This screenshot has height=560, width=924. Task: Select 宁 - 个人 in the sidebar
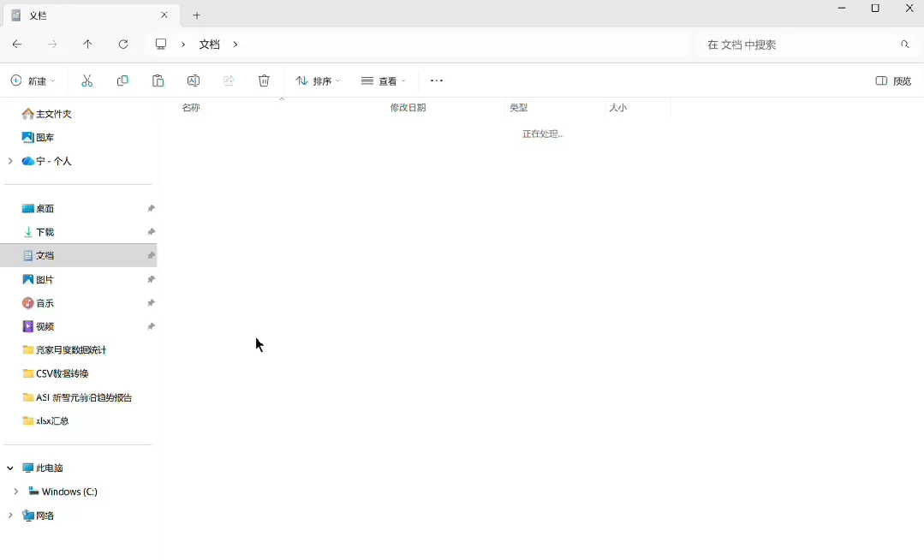46,161
